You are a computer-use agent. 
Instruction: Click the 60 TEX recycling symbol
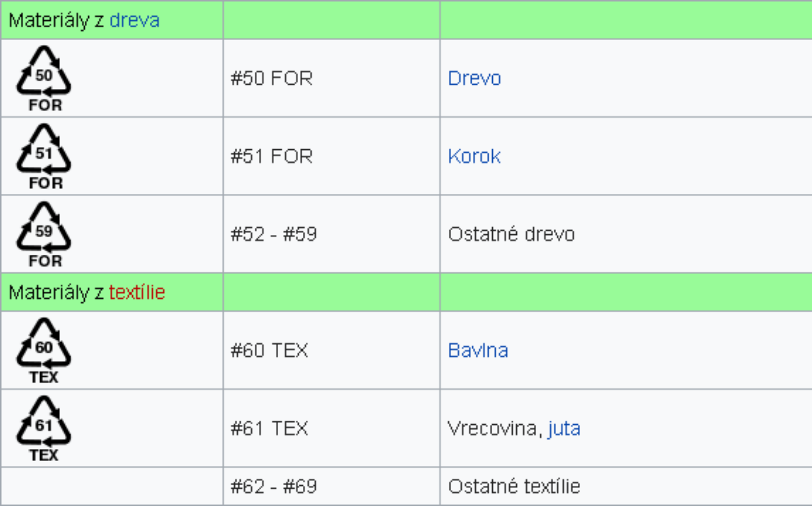[x=44, y=350]
